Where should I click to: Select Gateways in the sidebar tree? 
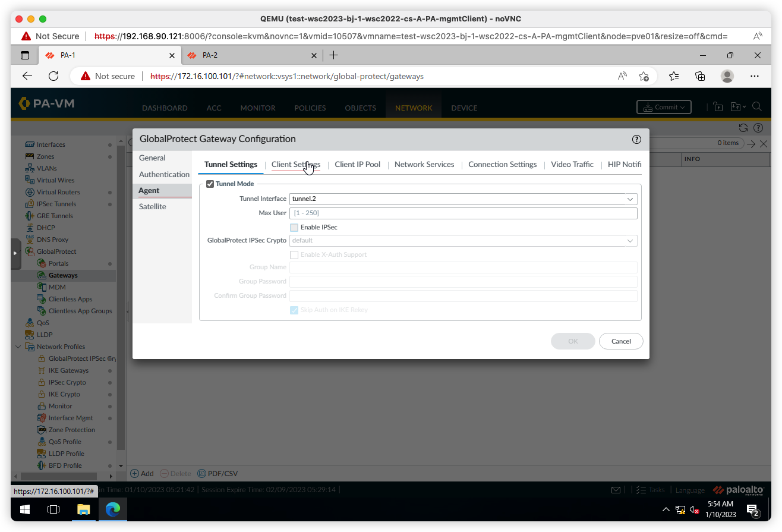click(x=63, y=275)
